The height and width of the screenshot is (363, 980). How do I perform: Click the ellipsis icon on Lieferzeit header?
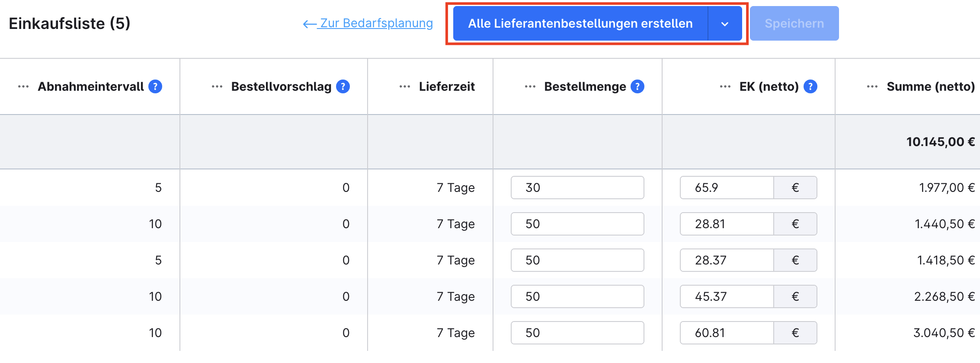(404, 86)
